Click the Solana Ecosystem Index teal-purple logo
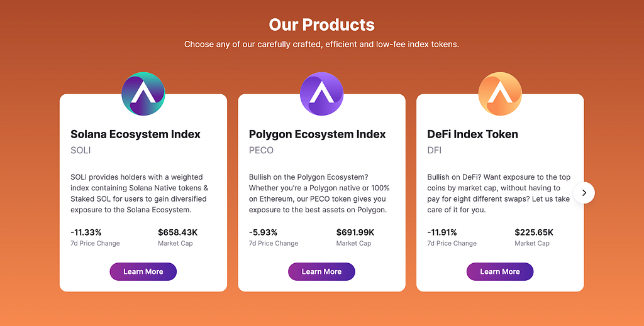Screen dimensions: 644x326 coord(143,94)
